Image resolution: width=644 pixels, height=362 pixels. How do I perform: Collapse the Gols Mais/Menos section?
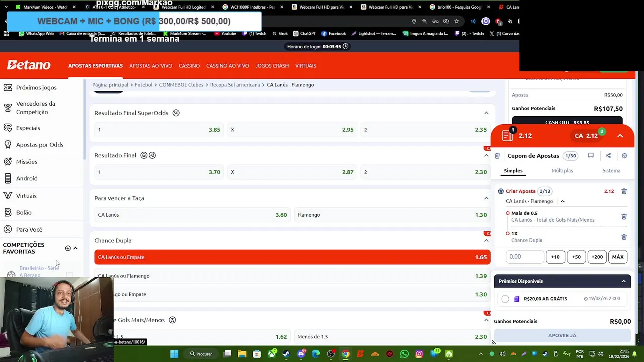pyautogui.click(x=486, y=320)
